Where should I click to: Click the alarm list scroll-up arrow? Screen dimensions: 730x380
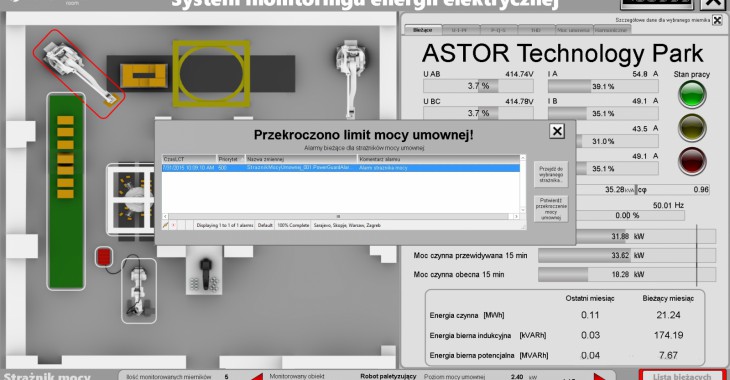coord(523,158)
